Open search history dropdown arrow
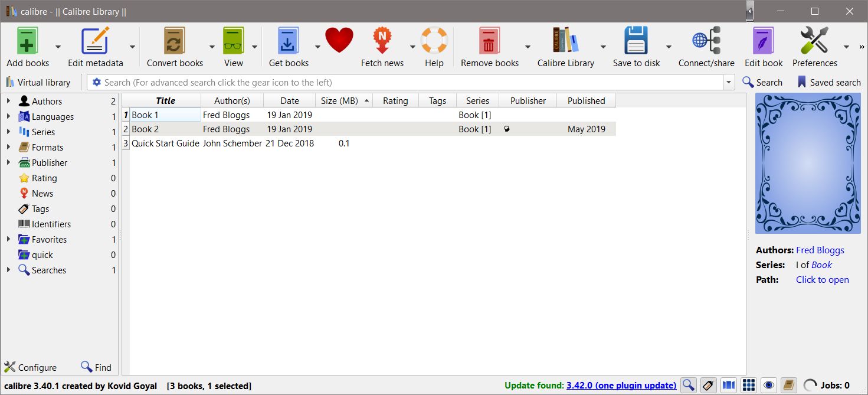 [729, 83]
